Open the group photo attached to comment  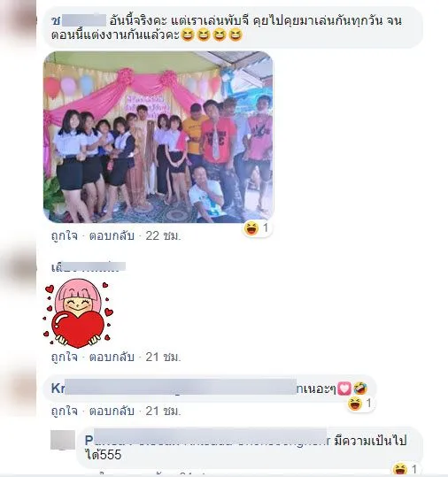pyautogui.click(x=158, y=137)
